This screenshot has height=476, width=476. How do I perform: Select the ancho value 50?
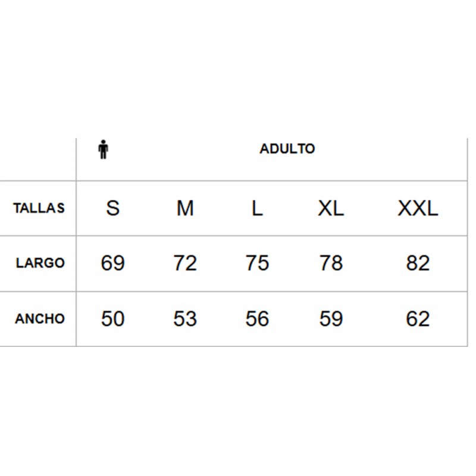tap(112, 319)
